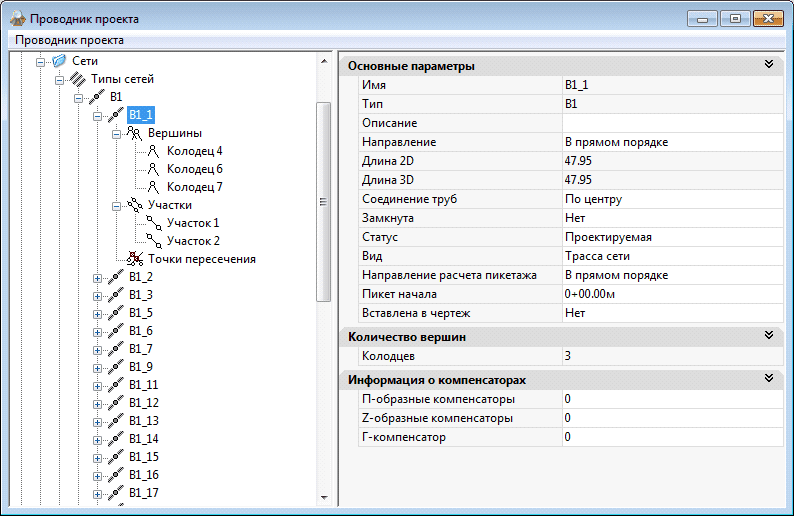
Task: Click the Колодец 7 well icon
Action: [x=153, y=187]
